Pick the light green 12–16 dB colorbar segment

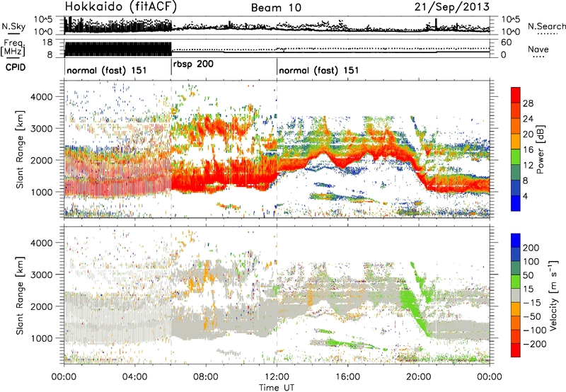click(516, 156)
